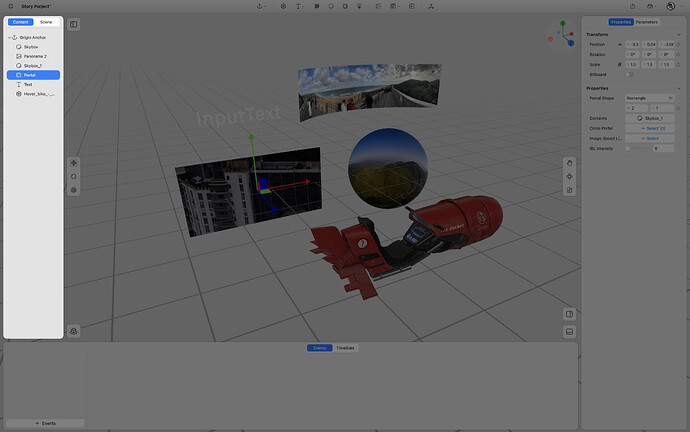Image resolution: width=690 pixels, height=432 pixels.
Task: Collapse the Origin Anchor tree item
Action: pyautogui.click(x=11, y=37)
